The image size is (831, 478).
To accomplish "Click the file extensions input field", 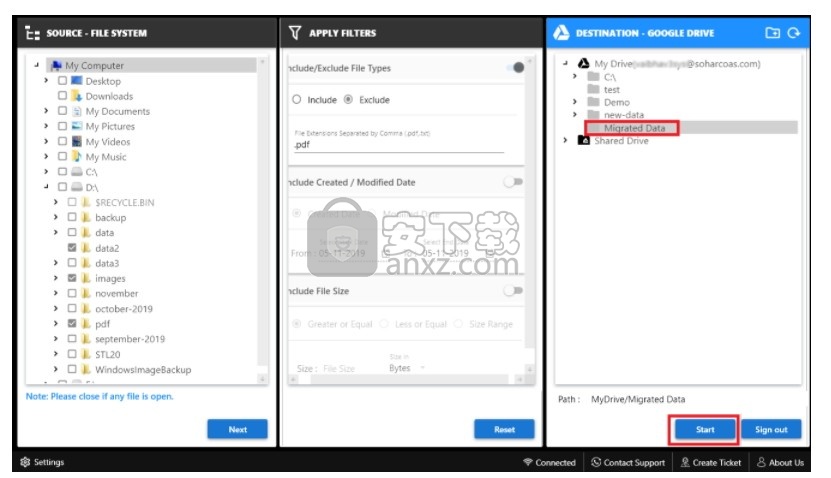I will [x=399, y=145].
